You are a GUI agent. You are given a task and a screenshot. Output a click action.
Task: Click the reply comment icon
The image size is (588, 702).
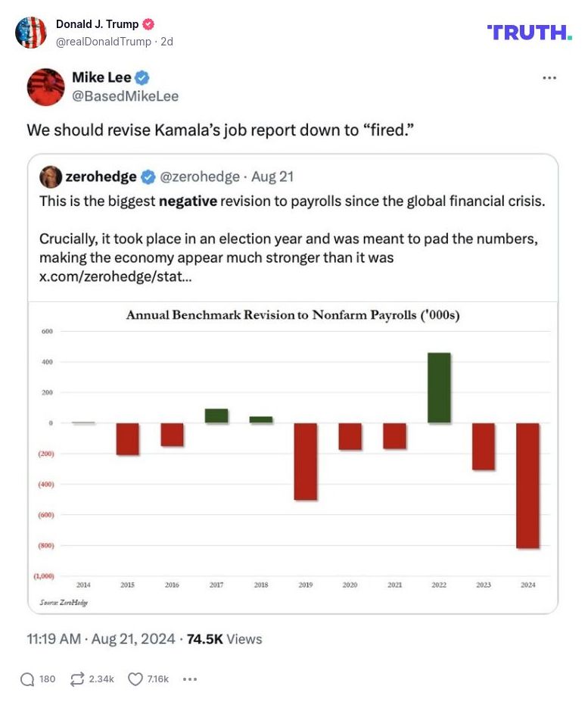click(27, 679)
